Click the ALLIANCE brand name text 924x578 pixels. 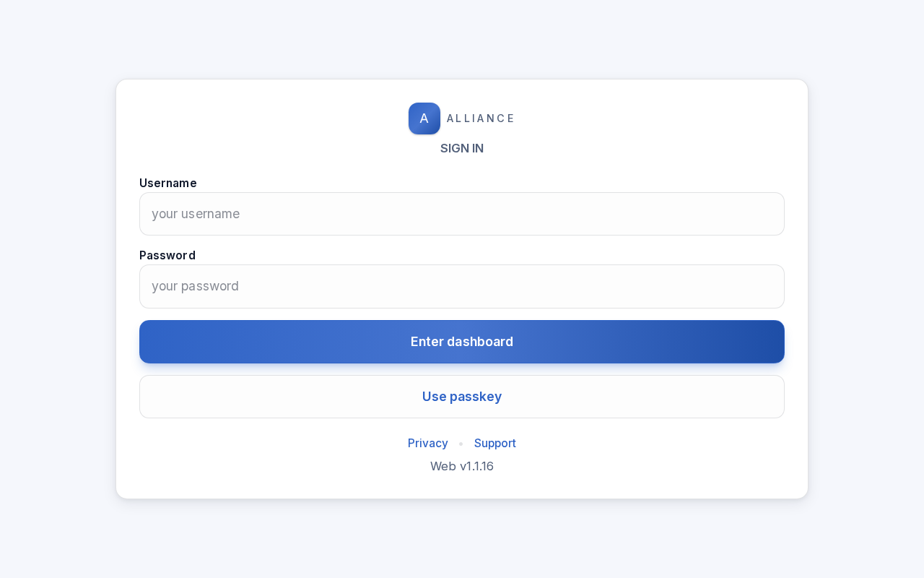click(x=480, y=118)
